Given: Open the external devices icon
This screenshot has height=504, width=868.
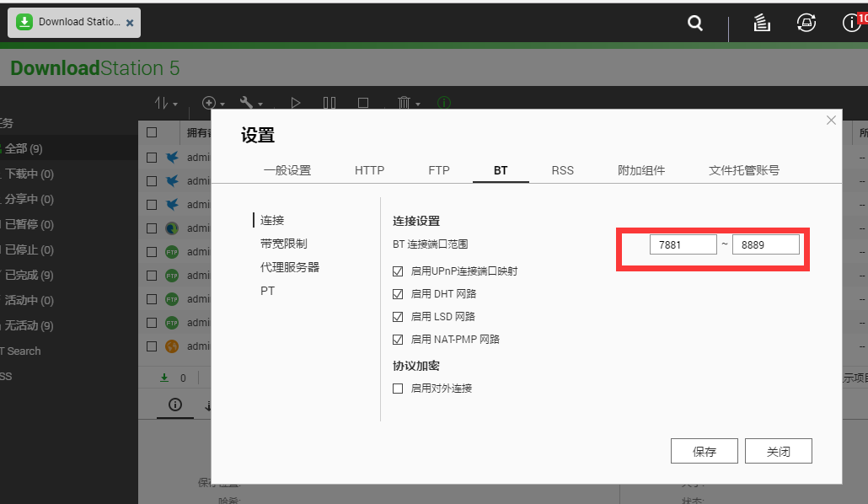Looking at the screenshot, I should (x=806, y=23).
